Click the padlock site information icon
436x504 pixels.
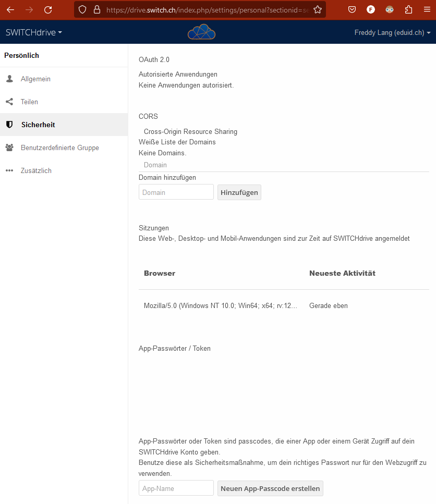(97, 10)
